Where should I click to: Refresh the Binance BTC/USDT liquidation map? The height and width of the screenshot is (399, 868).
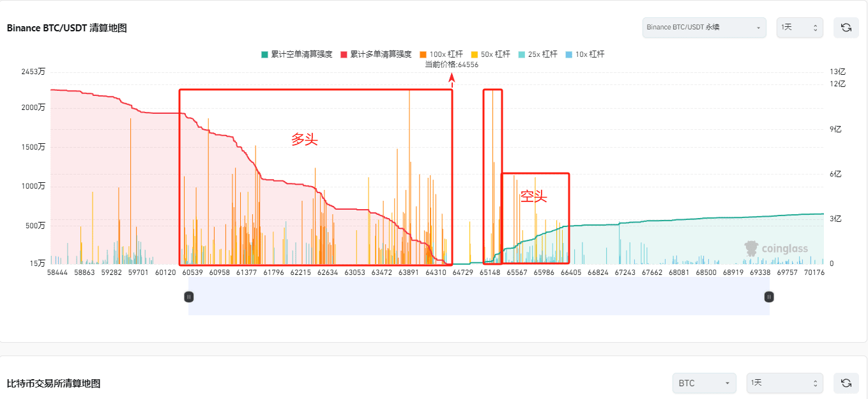pyautogui.click(x=846, y=27)
